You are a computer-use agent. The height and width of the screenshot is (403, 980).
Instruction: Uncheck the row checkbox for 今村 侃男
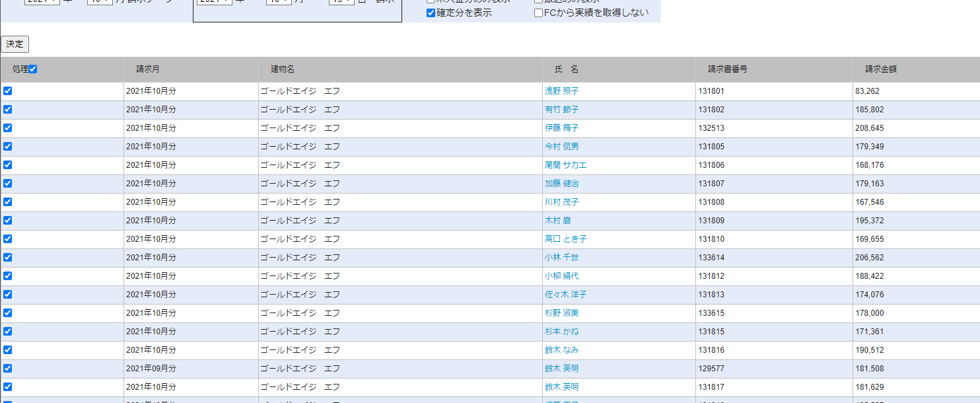pos(8,147)
